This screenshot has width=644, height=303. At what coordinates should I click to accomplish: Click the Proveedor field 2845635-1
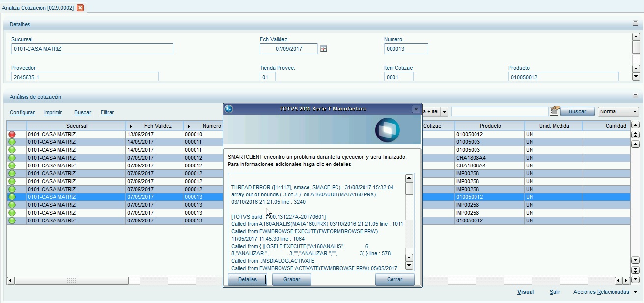(x=85, y=77)
